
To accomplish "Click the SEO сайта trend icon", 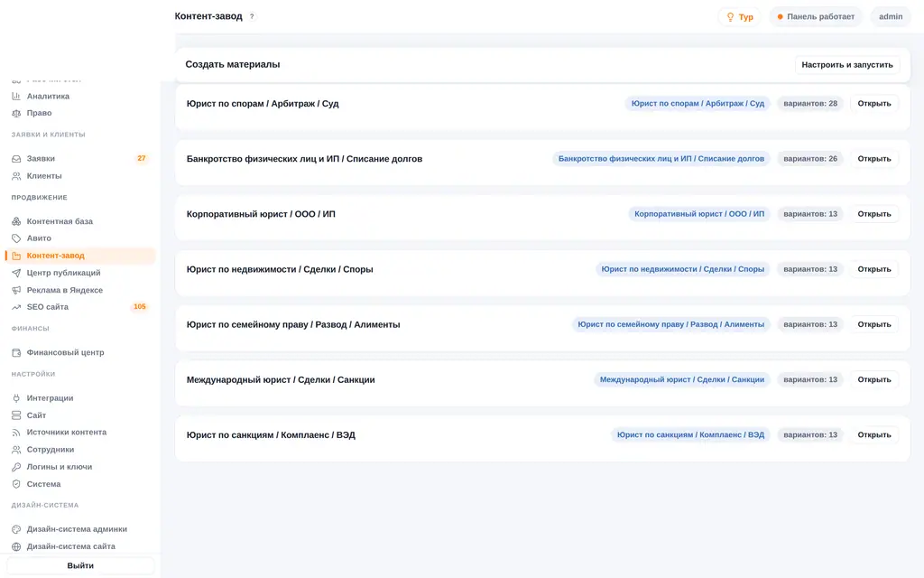I will pyautogui.click(x=16, y=307).
